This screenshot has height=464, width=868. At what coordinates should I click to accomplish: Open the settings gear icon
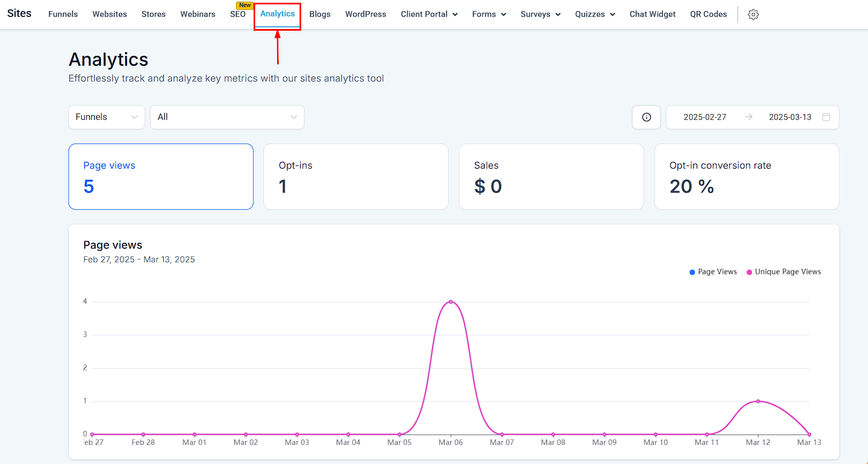point(754,15)
